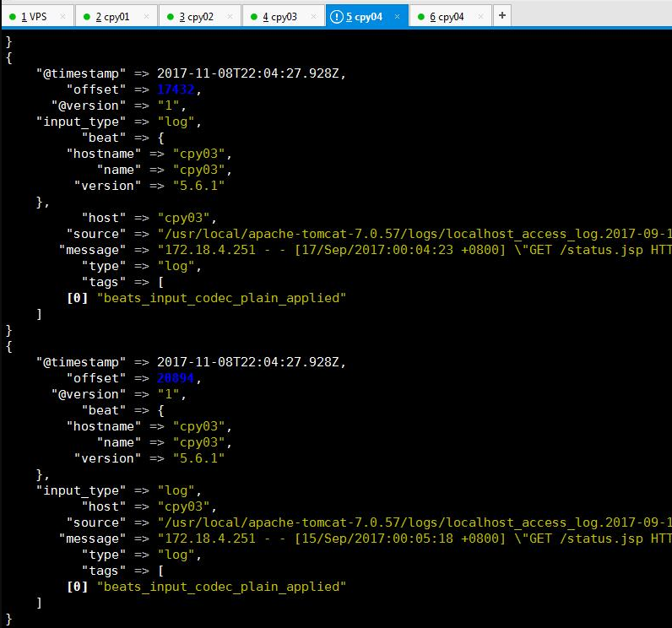This screenshot has height=628, width=672.
Task: Close the 3 cpy02 tab with its x
Action: 230,16
